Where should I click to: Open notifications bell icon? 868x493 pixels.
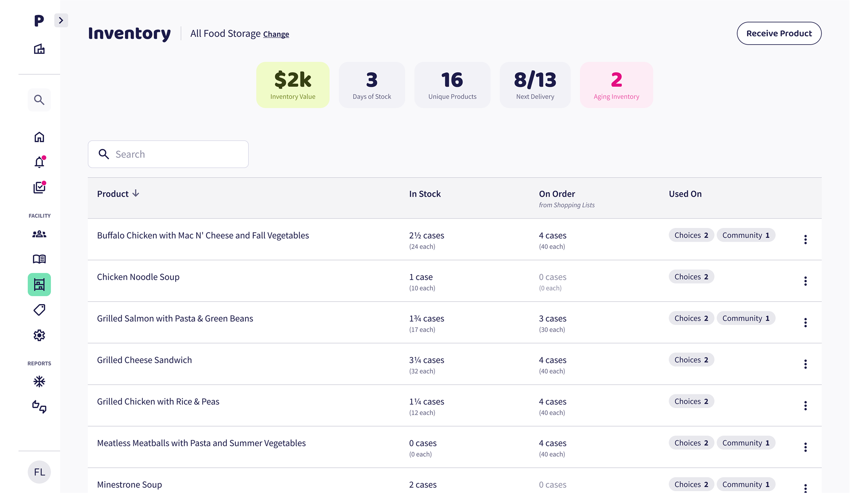[x=39, y=162]
